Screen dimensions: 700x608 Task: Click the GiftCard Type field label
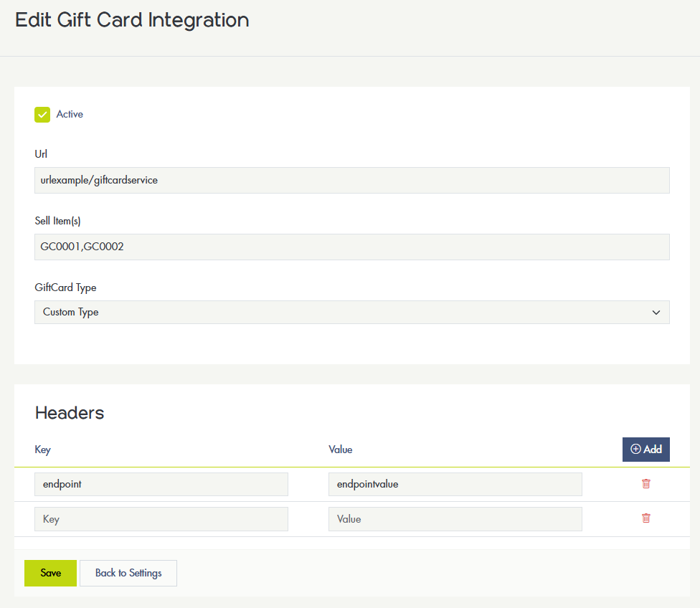tap(65, 288)
